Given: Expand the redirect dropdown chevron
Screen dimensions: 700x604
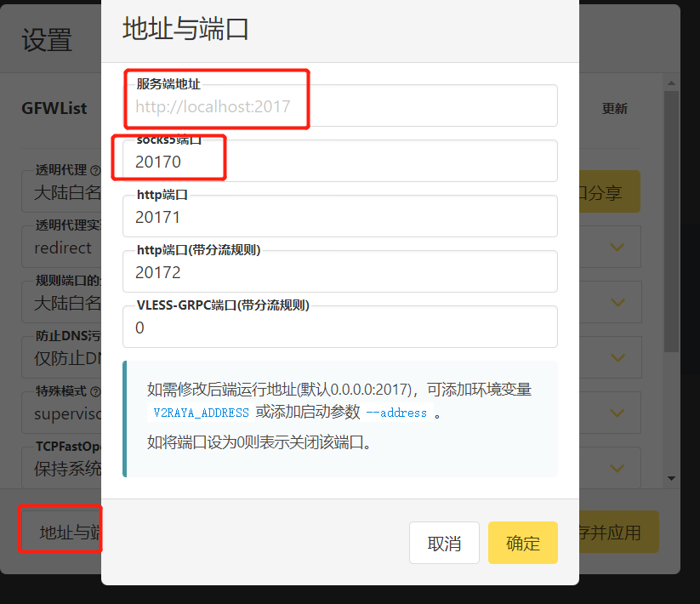Looking at the screenshot, I should [617, 248].
